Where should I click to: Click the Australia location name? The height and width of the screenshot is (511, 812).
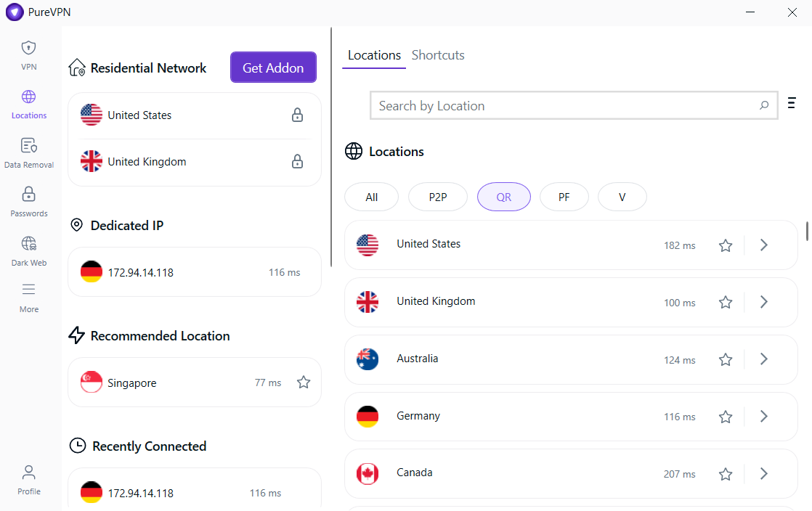pos(417,359)
